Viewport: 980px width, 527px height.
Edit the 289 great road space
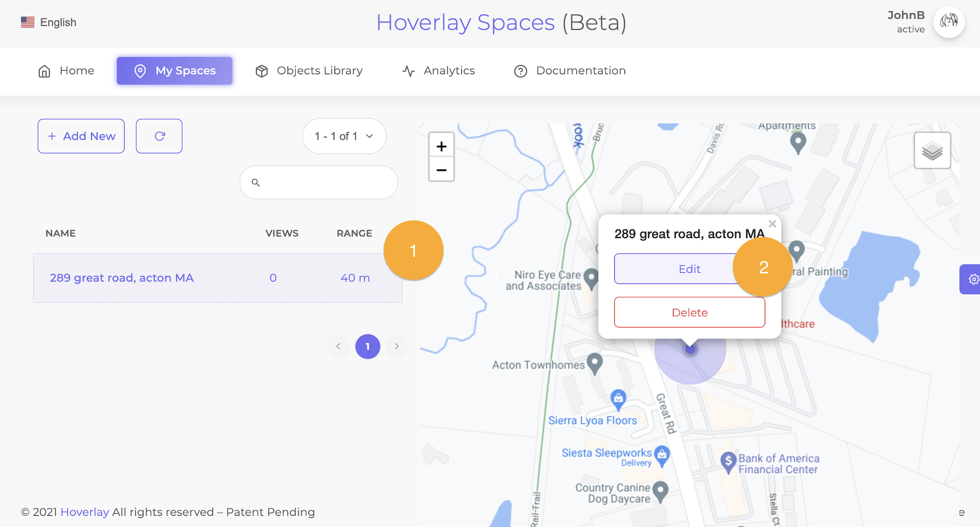(x=689, y=268)
